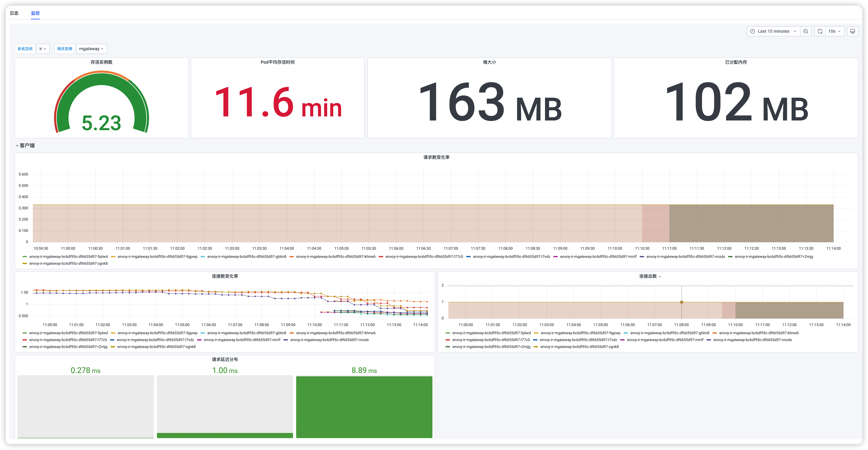Viewport: 868px width, 450px height.
Task: Open the ir namespace dropdown
Action: 43,49
